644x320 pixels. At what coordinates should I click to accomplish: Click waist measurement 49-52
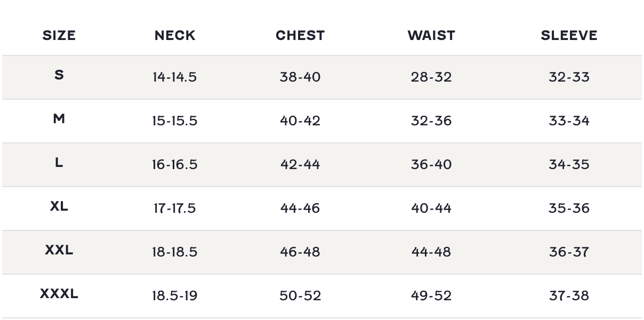431,296
